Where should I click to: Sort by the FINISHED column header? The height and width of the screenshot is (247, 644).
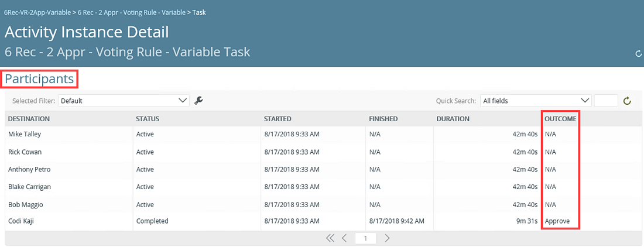click(383, 119)
